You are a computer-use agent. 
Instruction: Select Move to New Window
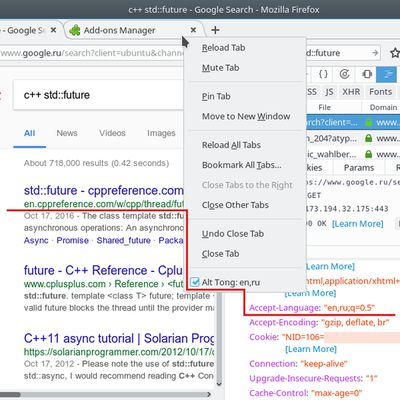click(x=246, y=116)
